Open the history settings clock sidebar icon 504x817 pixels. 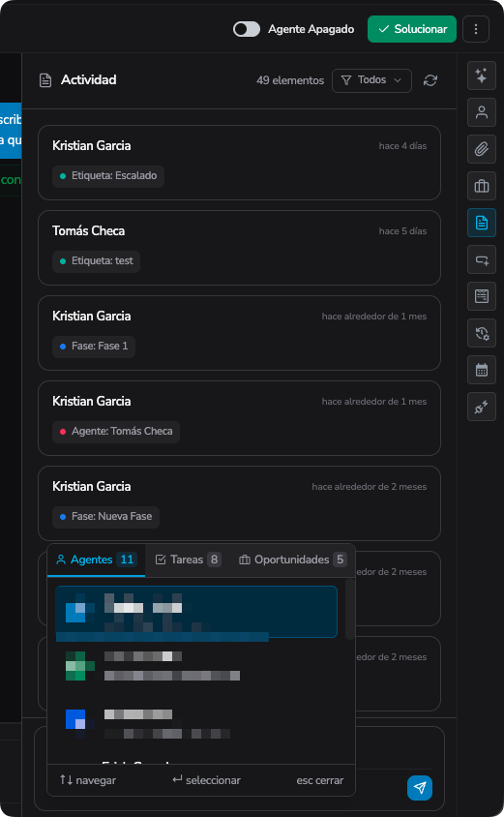482,333
